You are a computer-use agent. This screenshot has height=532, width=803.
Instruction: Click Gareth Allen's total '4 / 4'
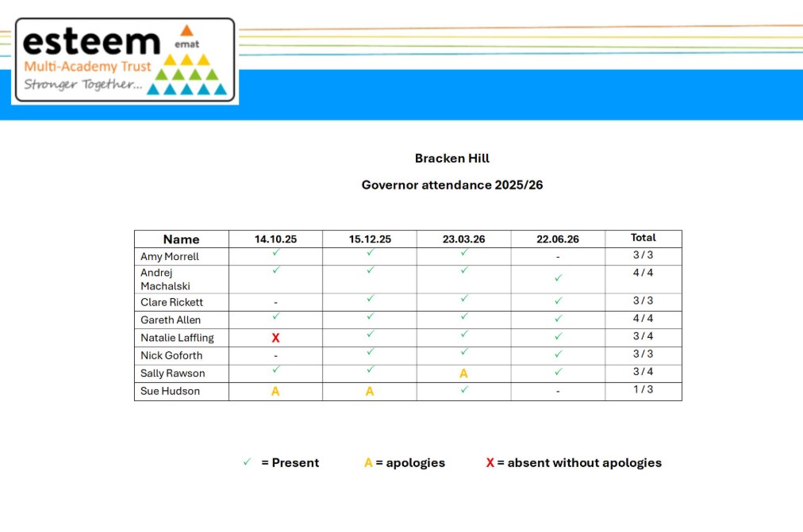(644, 318)
